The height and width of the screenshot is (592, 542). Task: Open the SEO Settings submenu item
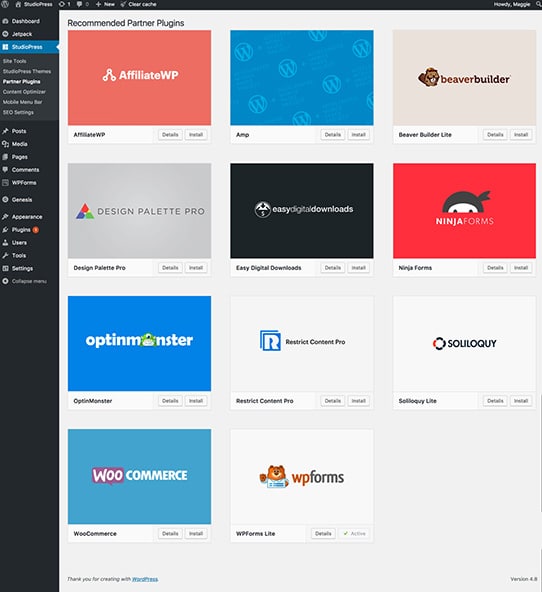click(x=18, y=112)
